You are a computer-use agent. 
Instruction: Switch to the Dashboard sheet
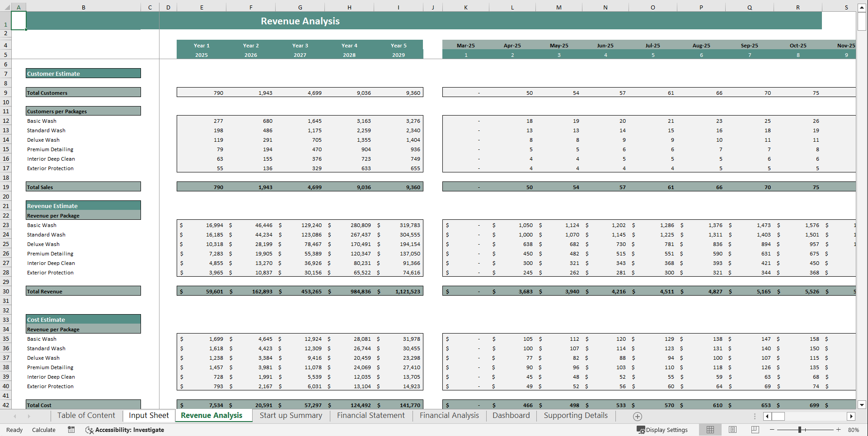511,415
